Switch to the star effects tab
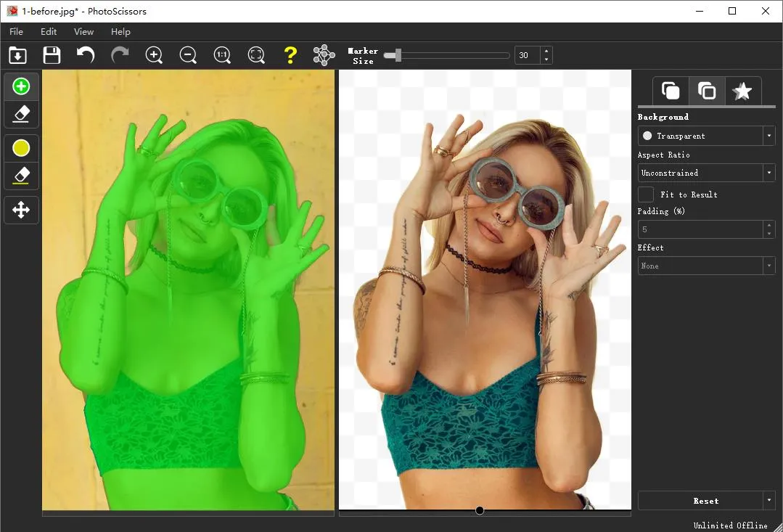Viewport: 783px width, 532px height. [x=742, y=91]
